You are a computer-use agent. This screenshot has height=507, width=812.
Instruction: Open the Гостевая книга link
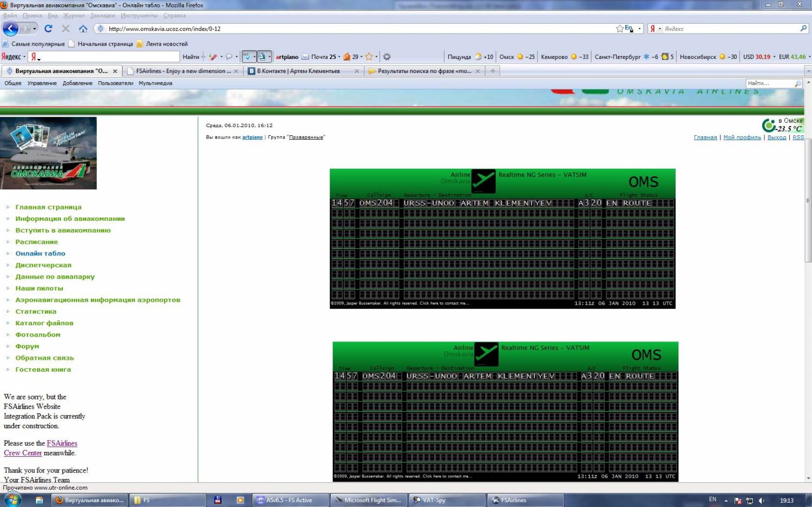pos(43,370)
